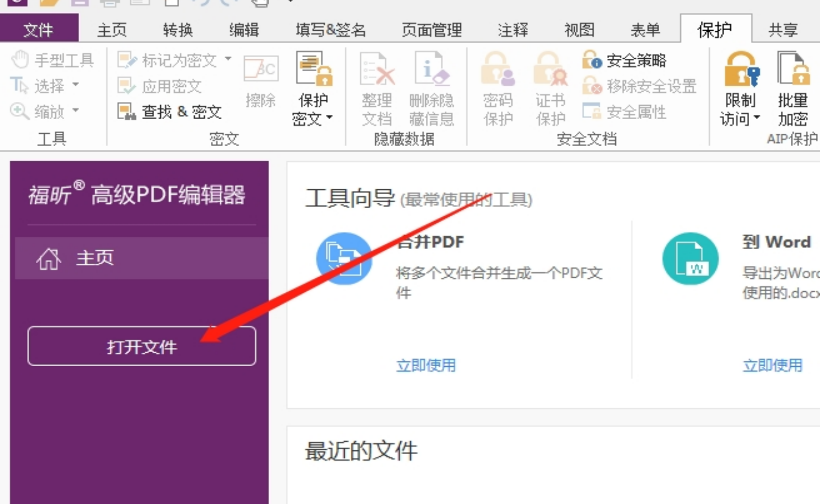Open Security Policies (安全策略)

tap(624, 60)
